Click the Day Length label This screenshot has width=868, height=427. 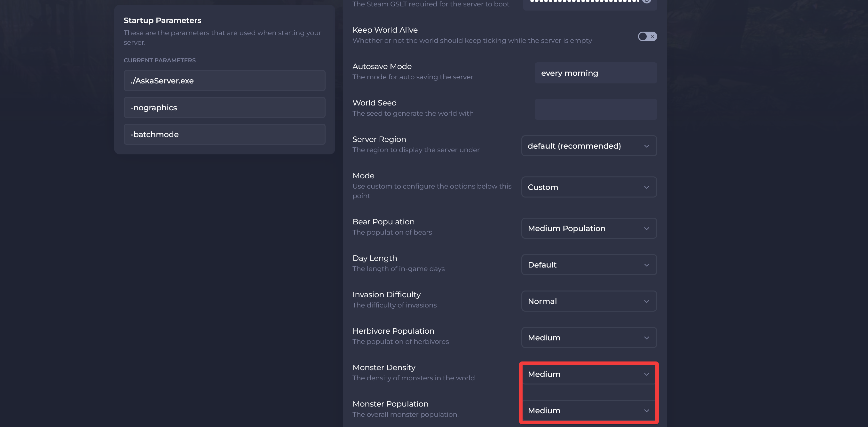[x=375, y=258]
